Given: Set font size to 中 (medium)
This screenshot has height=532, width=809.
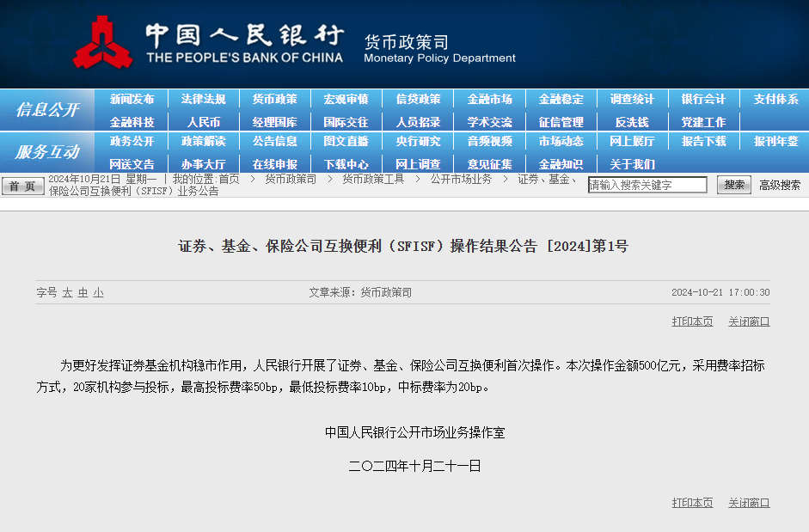Looking at the screenshot, I should coord(83,293).
